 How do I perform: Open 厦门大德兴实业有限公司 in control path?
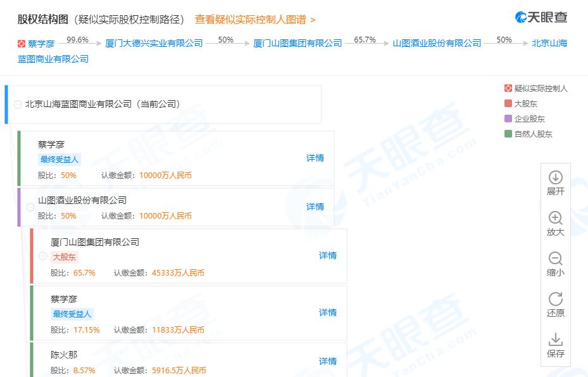154,44
